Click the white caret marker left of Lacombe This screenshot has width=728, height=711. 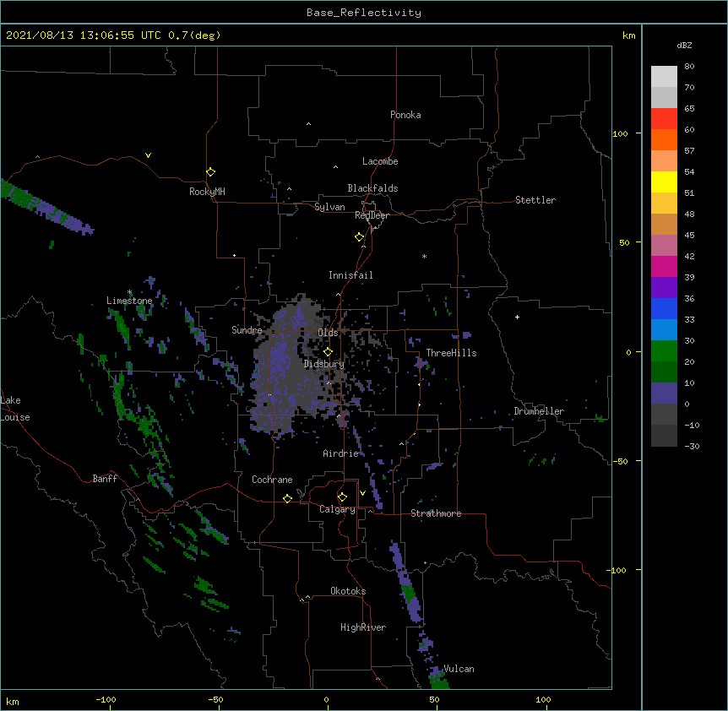coord(335,167)
